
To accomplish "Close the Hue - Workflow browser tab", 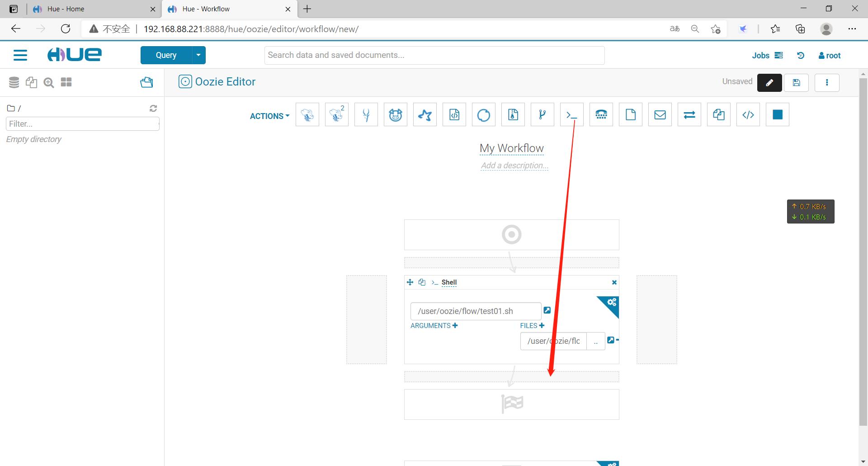I will [x=288, y=9].
